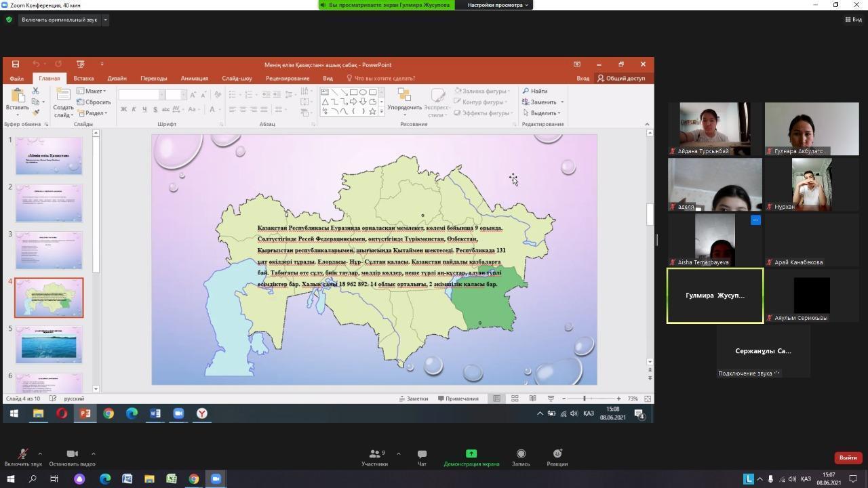Click the Zoom Chat icon
This screenshot has width=868, height=488.
tap(422, 454)
